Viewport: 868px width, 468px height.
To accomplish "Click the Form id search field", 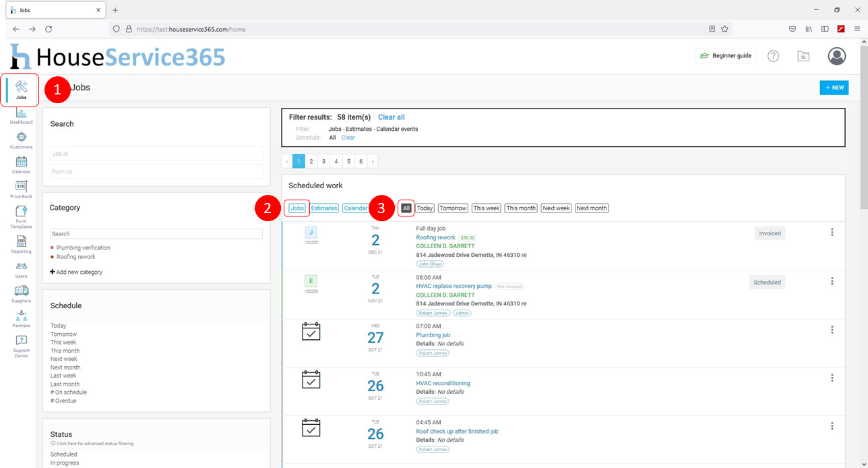I will coord(156,172).
